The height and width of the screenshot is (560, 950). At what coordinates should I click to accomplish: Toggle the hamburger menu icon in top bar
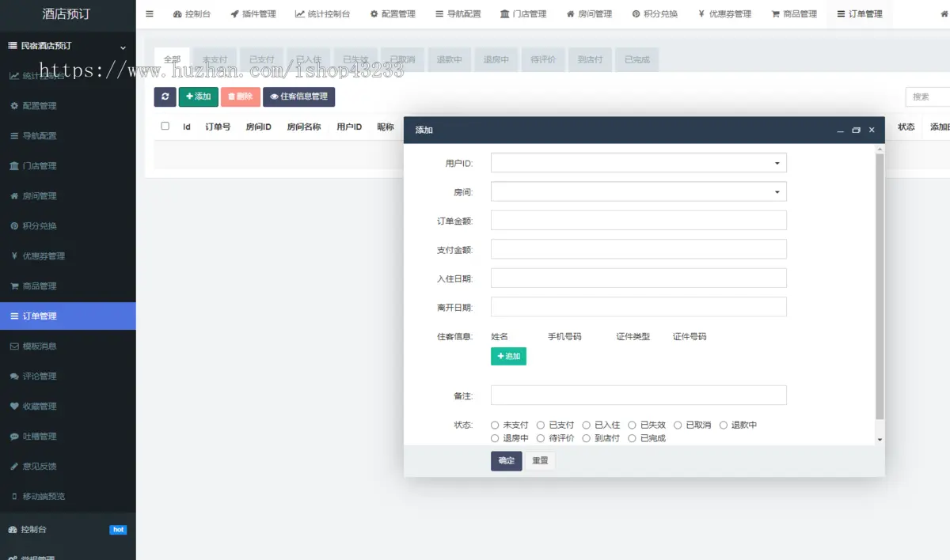pos(150,13)
